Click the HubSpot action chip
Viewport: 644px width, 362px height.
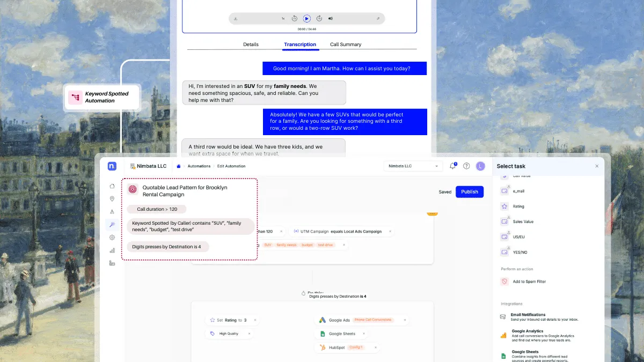[348, 348]
